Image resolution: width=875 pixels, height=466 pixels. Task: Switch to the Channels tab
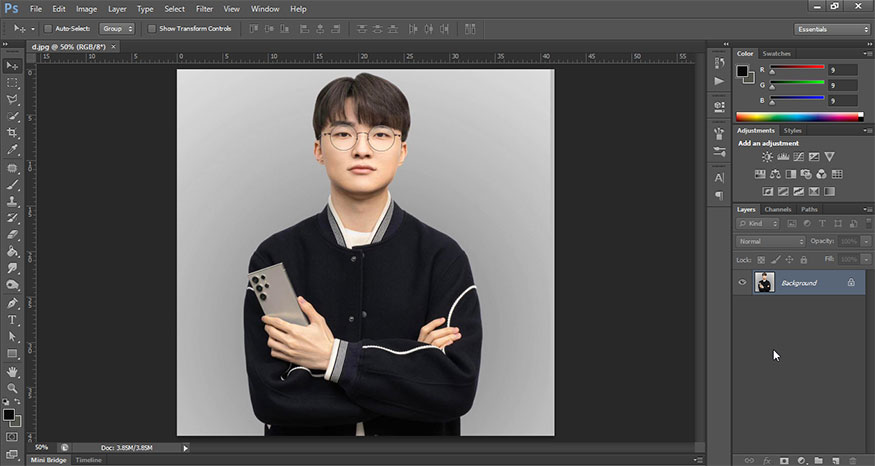click(778, 209)
